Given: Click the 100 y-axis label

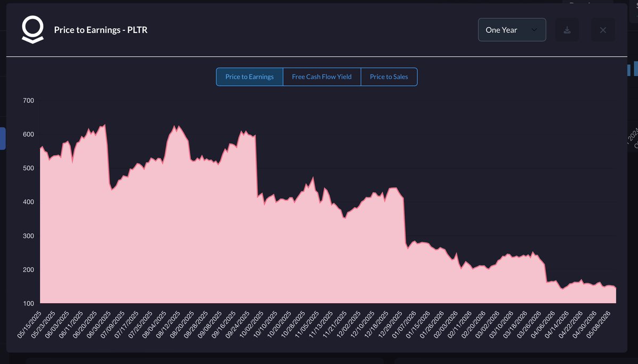Looking at the screenshot, I should 28,303.
